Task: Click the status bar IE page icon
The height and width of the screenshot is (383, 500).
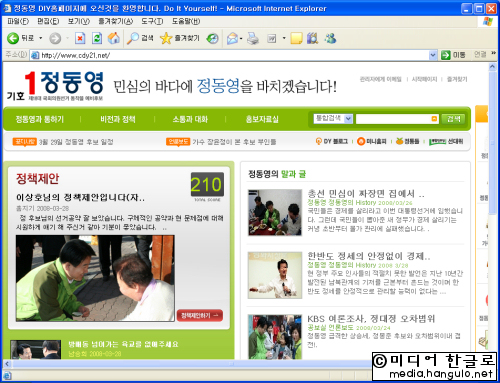Action: point(7,376)
